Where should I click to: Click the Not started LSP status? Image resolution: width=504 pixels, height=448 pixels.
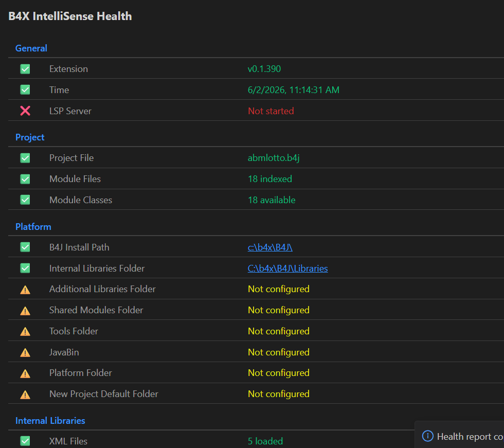271,111
